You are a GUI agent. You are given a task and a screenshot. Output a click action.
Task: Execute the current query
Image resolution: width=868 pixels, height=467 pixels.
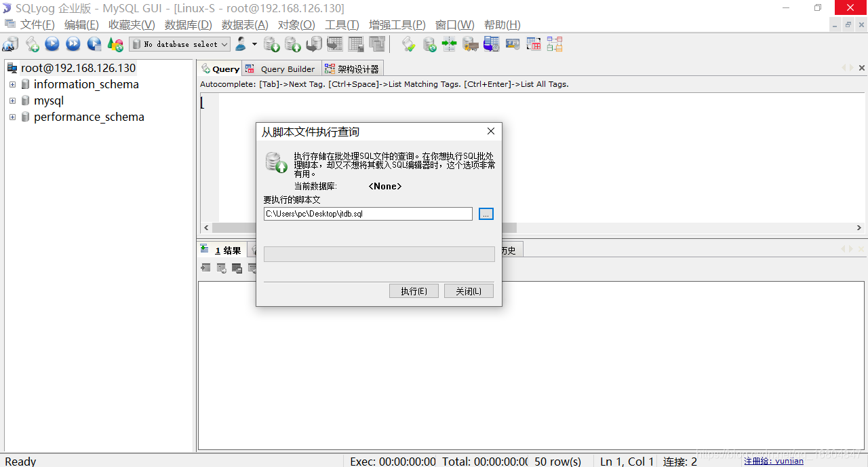point(52,45)
